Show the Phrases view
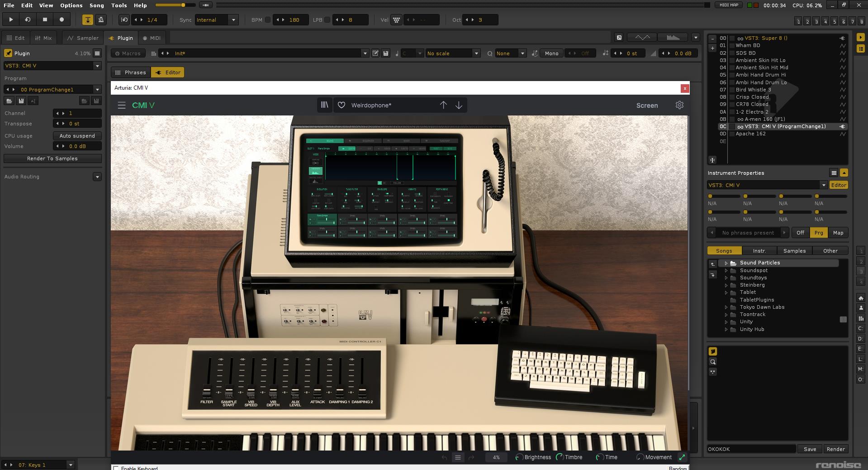The width and height of the screenshot is (868, 470). tap(131, 72)
